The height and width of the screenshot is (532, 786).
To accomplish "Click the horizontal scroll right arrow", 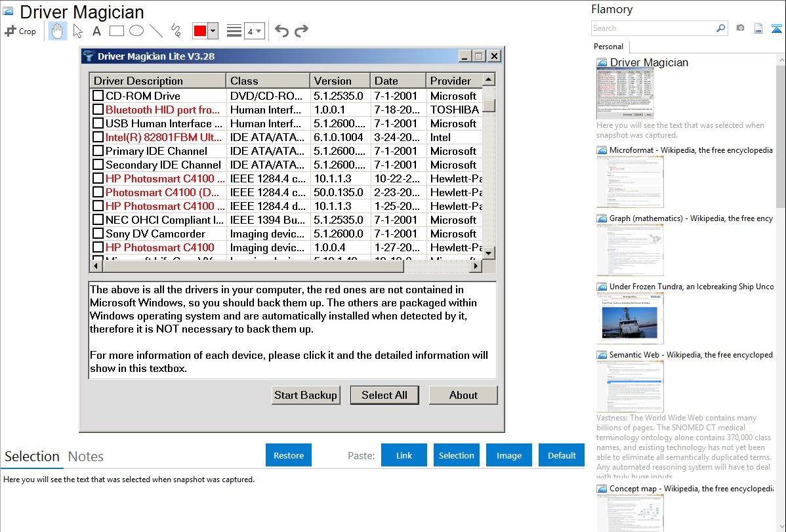I will tap(476, 266).
